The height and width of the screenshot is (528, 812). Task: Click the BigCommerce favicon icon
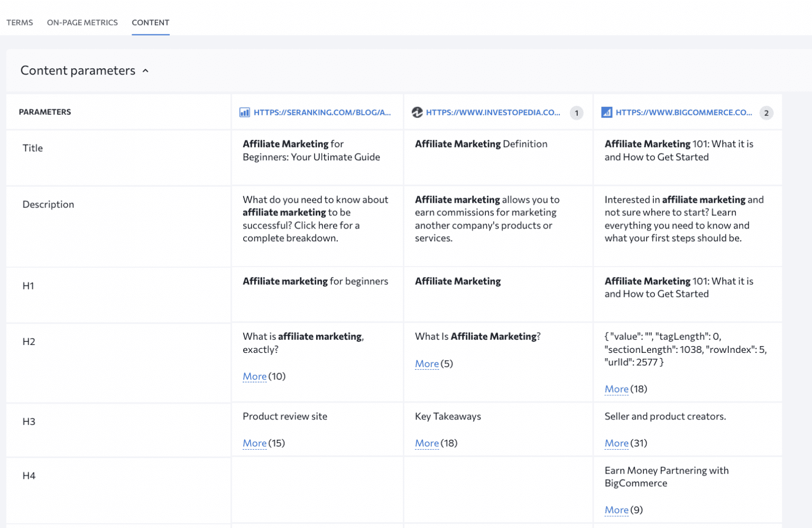click(x=606, y=112)
